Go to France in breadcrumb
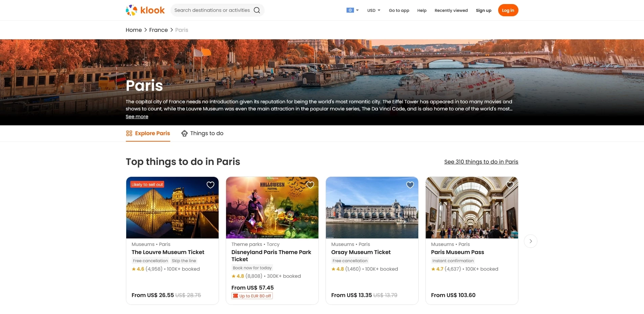This screenshot has height=314, width=644. click(x=158, y=30)
